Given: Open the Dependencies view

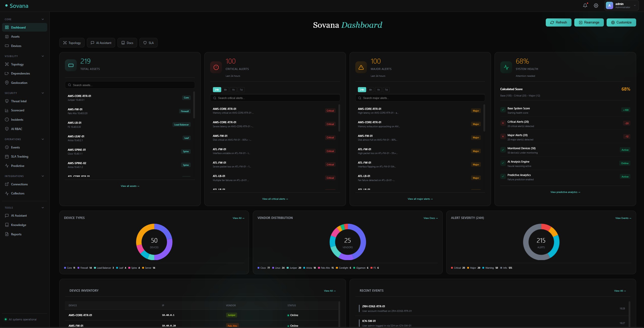Looking at the screenshot, I should (20, 73).
